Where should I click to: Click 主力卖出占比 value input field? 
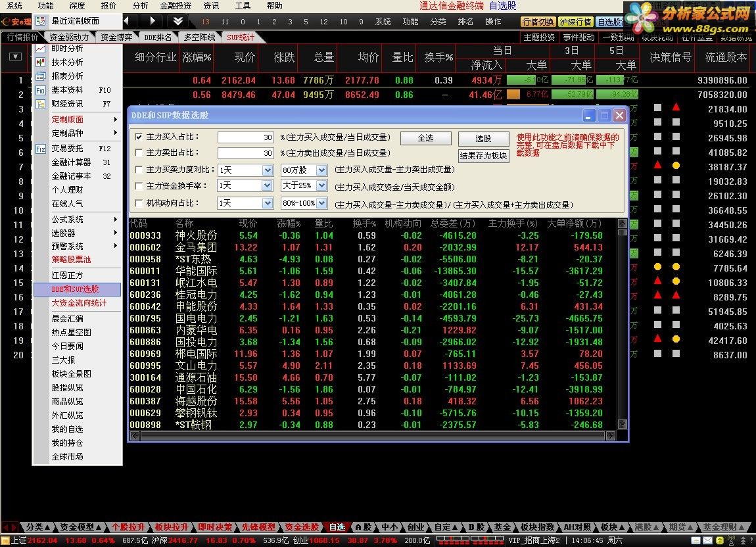[245, 153]
